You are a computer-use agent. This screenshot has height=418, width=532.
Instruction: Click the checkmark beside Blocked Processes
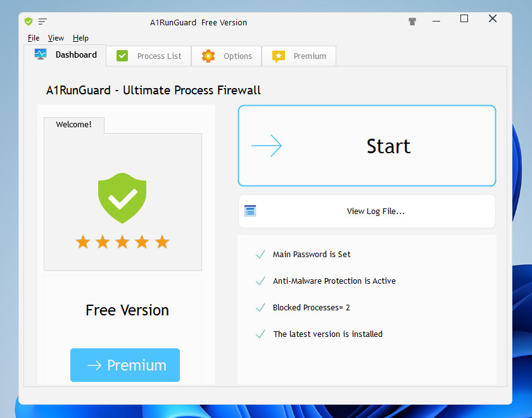(x=260, y=307)
